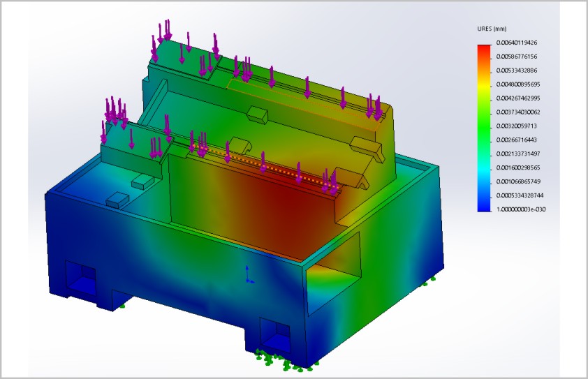Select the minimum legend value 1.000000003e-030

521,209
